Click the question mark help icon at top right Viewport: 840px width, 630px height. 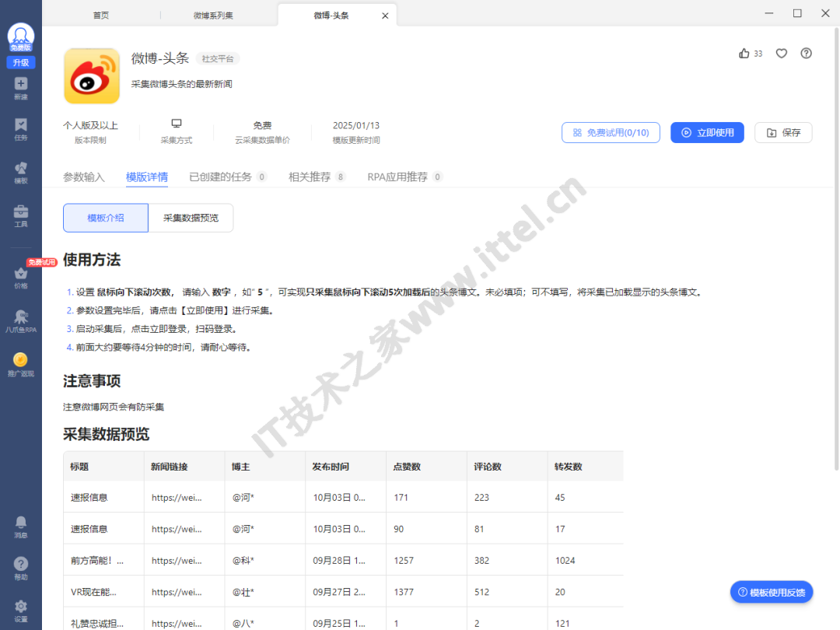[807, 54]
